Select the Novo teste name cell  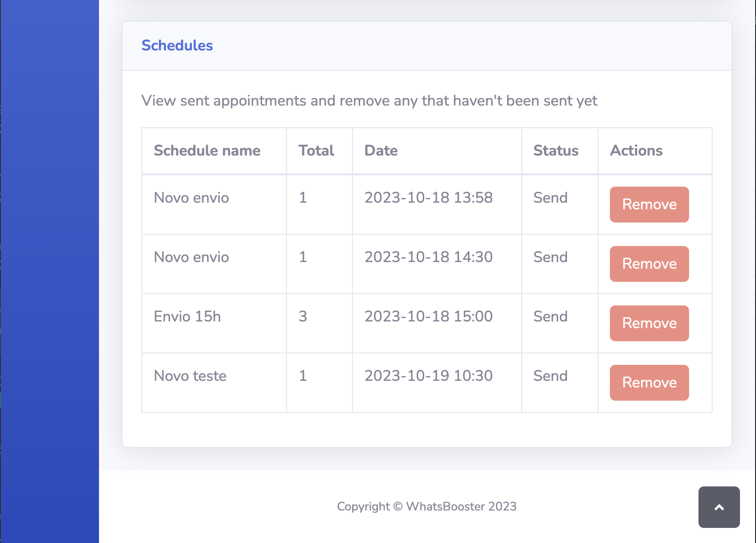[214, 383]
